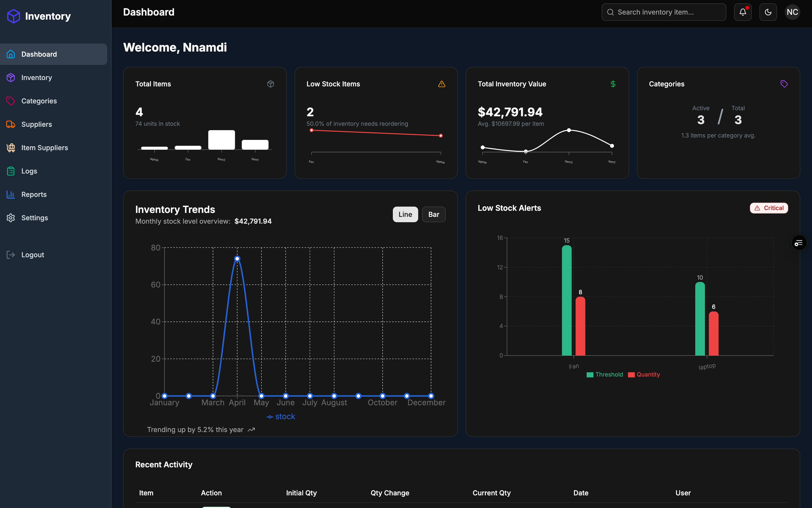
Task: Select the Dashboard menu item
Action: click(x=39, y=54)
